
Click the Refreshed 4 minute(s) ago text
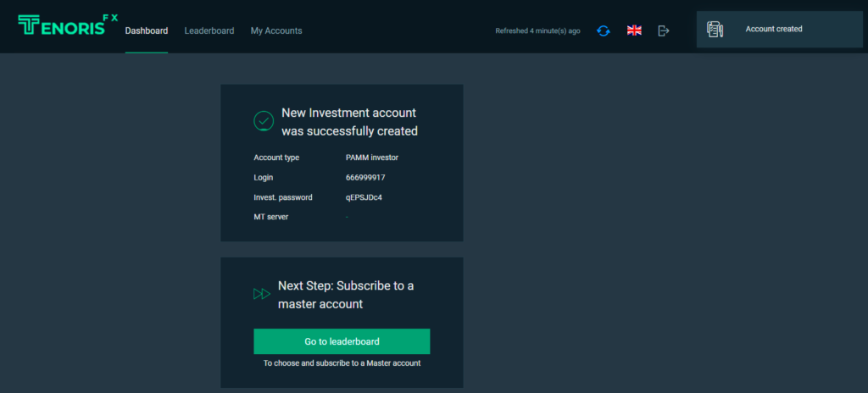538,31
